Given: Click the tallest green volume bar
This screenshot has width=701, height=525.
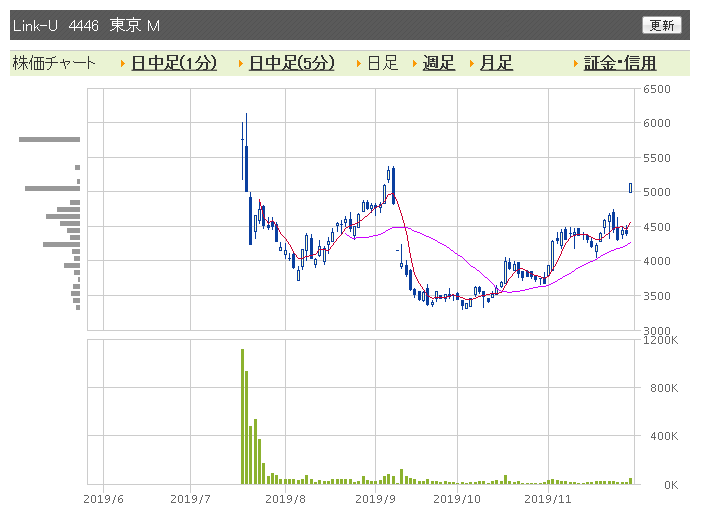Looking at the screenshot, I should [x=242, y=416].
